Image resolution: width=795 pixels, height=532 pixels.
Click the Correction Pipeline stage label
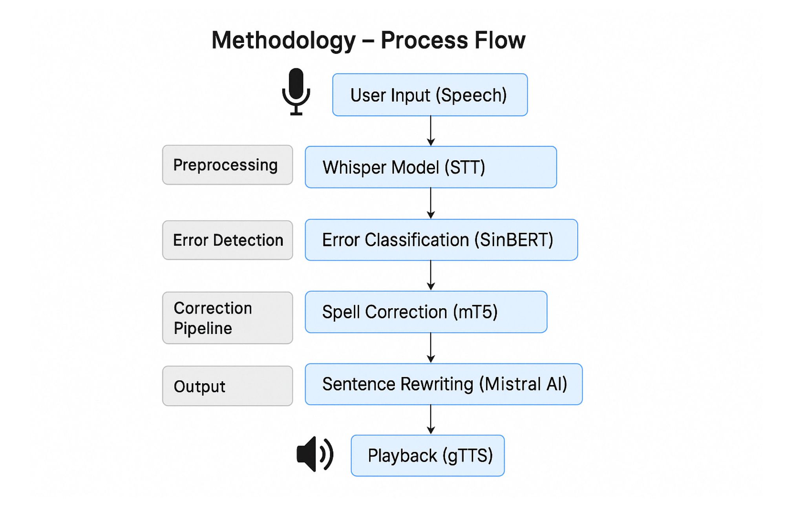[x=227, y=318]
